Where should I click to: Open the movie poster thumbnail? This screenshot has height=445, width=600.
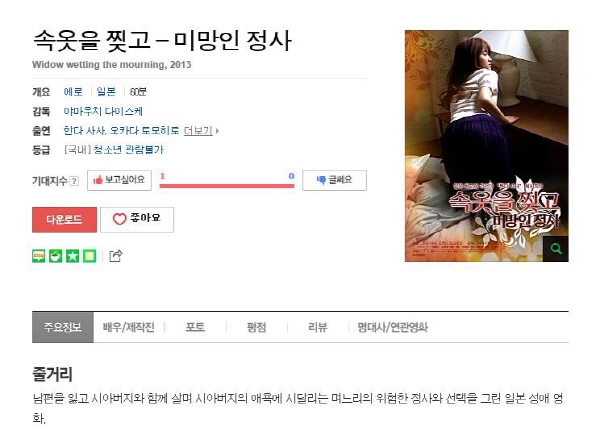click(x=487, y=146)
